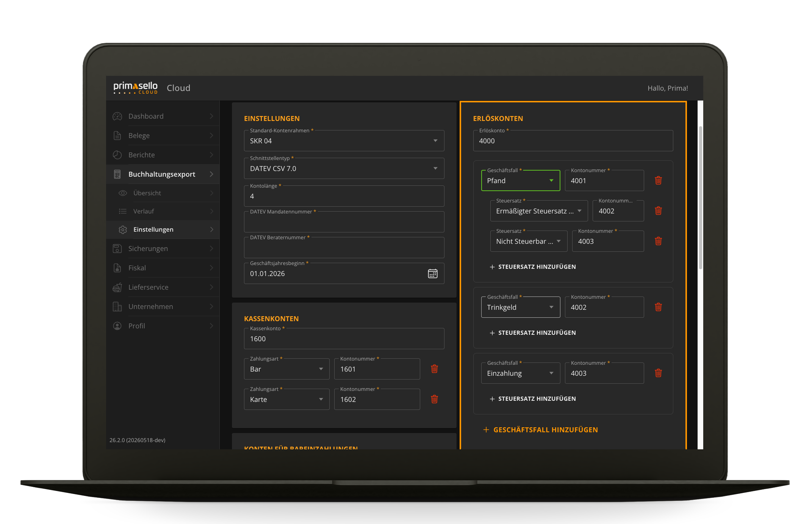The height and width of the screenshot is (524, 812).
Task: Open the Zahlungsart Karte dropdown
Action: tap(287, 399)
